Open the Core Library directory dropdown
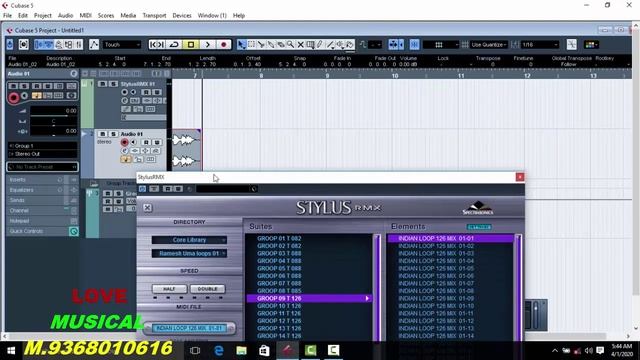Viewport: 640px width, 360px height. point(189,240)
